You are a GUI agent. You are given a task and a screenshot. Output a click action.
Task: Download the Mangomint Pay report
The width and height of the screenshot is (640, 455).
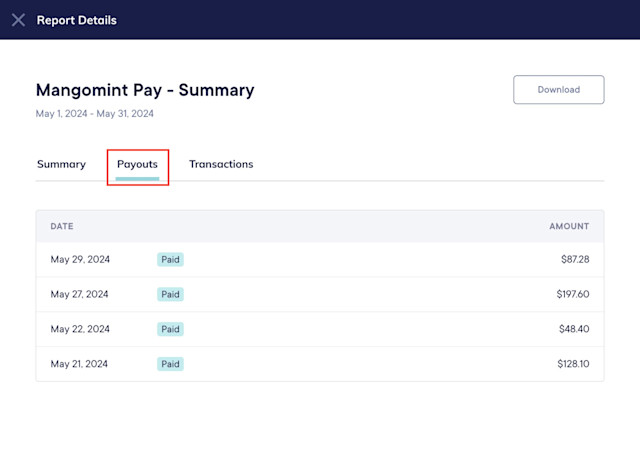tap(558, 89)
